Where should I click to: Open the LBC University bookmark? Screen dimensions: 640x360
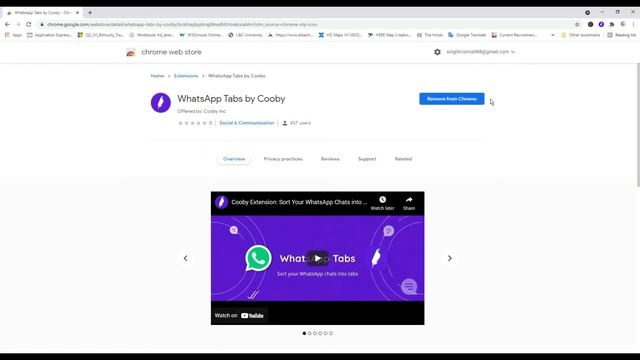(x=245, y=35)
